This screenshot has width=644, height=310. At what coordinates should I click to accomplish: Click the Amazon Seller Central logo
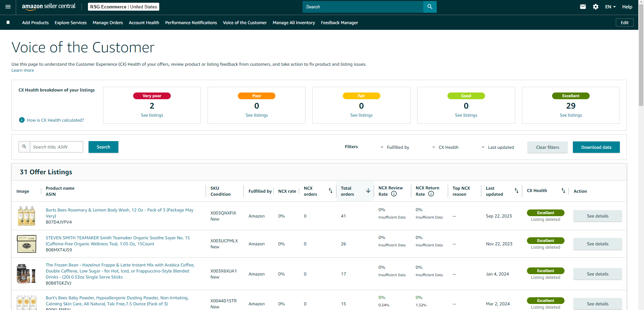coord(49,7)
